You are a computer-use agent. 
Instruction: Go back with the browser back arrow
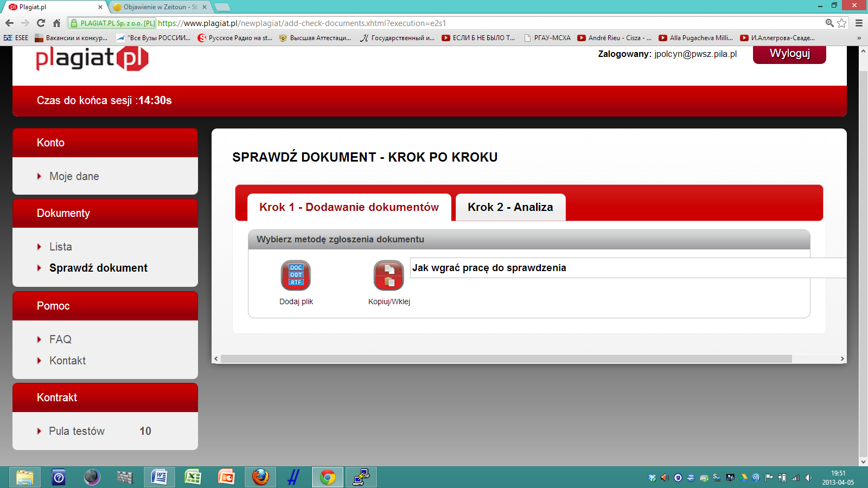9,23
